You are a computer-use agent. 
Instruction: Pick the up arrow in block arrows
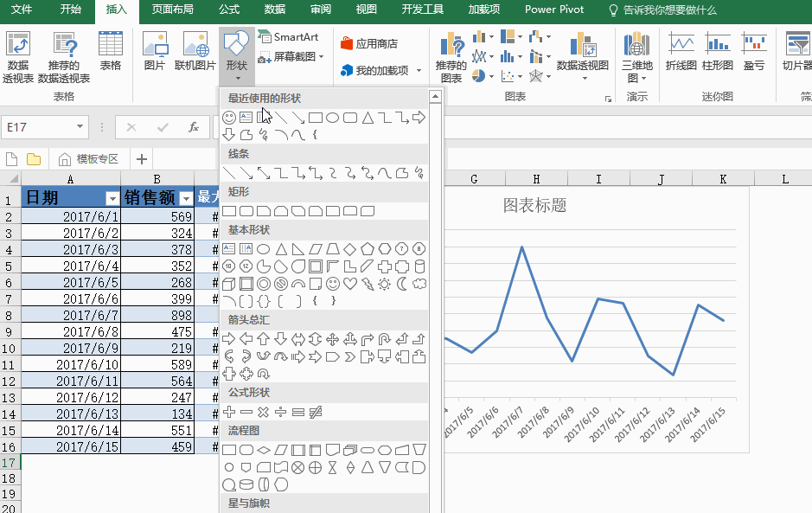pyautogui.click(x=264, y=339)
